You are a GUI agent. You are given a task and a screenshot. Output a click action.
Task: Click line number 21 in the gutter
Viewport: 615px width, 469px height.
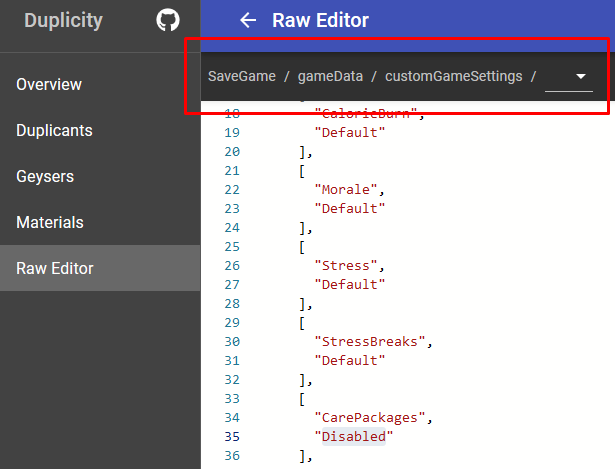point(232,171)
